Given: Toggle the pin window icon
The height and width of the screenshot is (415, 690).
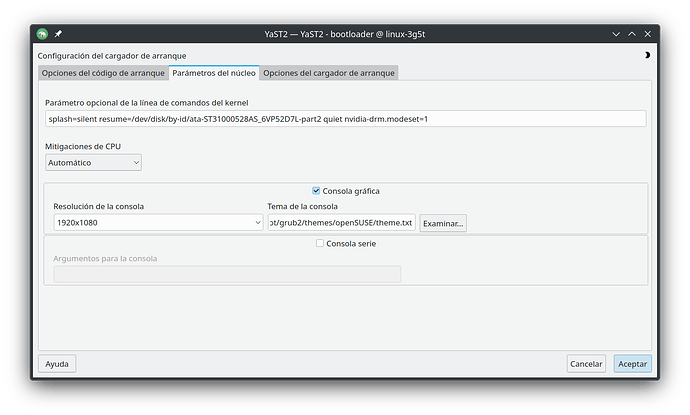Looking at the screenshot, I should pyautogui.click(x=58, y=34).
